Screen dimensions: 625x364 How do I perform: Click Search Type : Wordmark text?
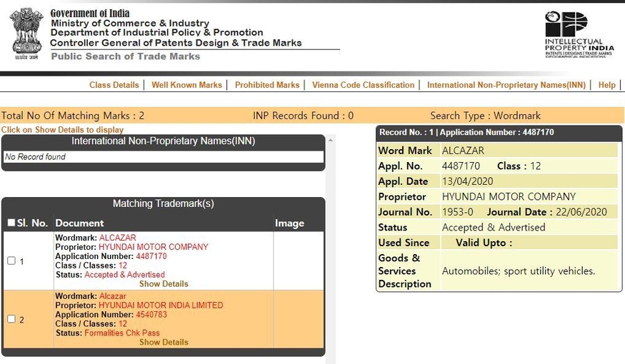(x=485, y=116)
